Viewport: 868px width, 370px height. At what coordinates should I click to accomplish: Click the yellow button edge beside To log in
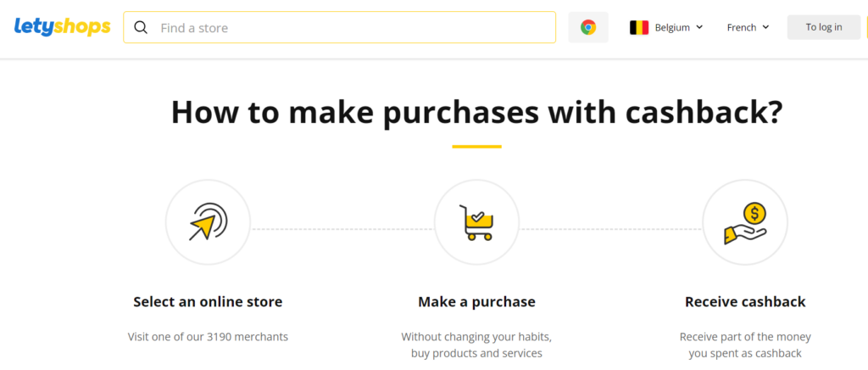[x=865, y=27]
